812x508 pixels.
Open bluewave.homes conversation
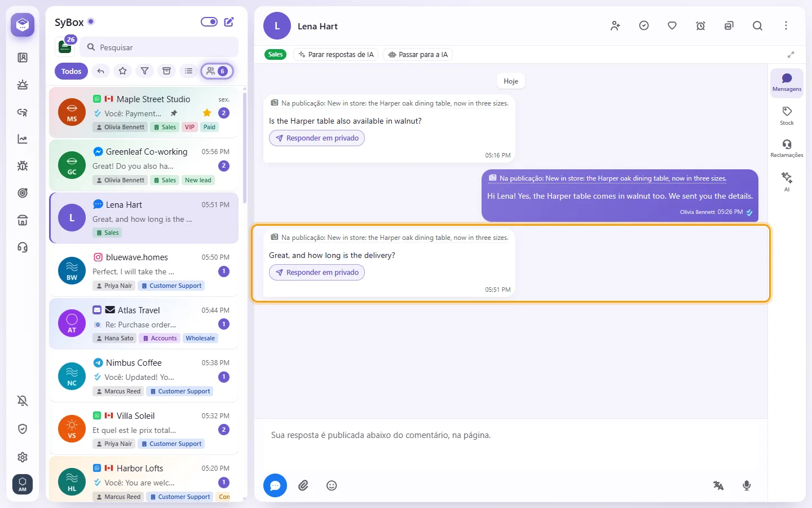(144, 271)
